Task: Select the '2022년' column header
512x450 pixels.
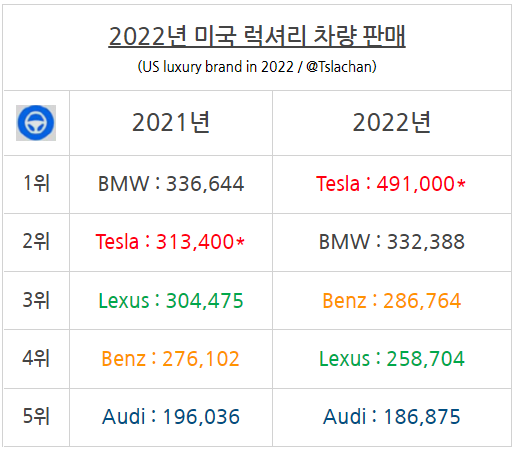Action: [x=392, y=123]
